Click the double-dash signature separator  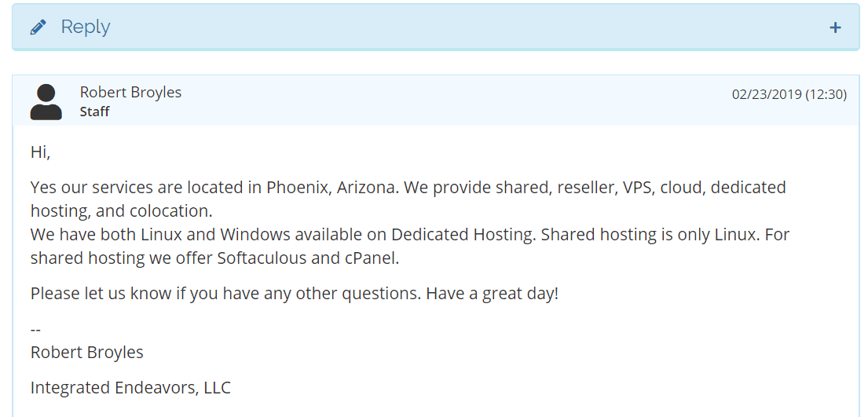(x=35, y=329)
